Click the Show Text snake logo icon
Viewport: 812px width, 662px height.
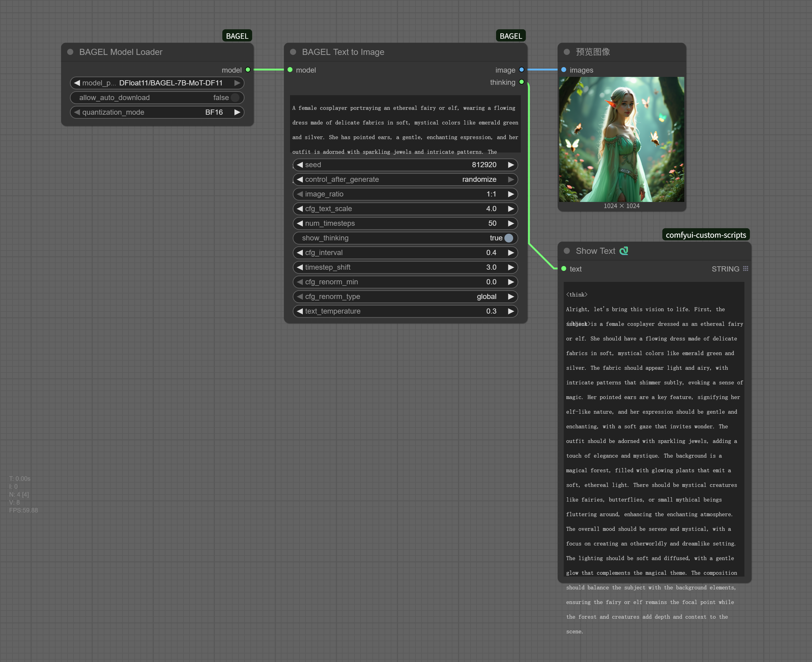point(624,250)
